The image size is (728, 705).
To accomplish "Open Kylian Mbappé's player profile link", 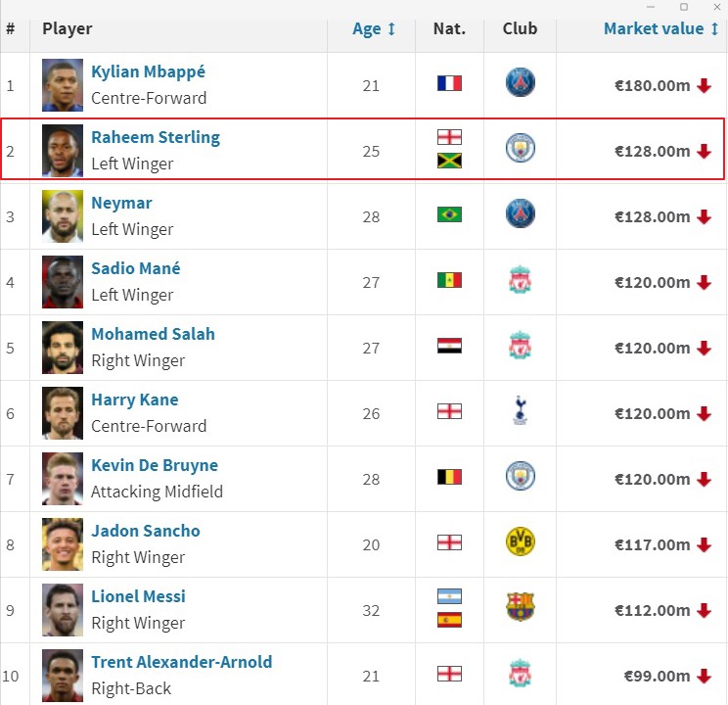I will point(148,72).
